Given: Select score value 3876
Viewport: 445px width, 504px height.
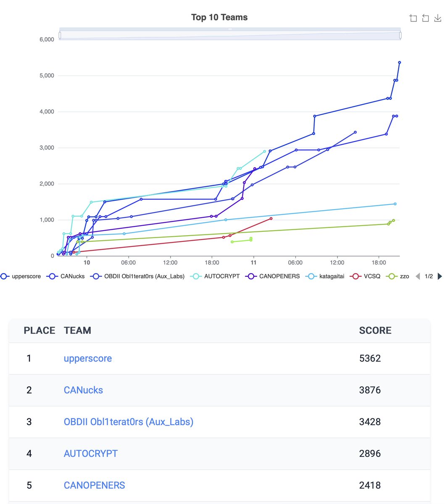Looking at the screenshot, I should pos(370,390).
